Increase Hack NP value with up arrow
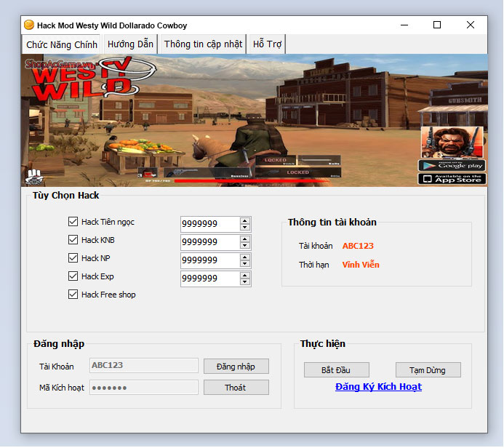504x448 pixels. pyautogui.click(x=245, y=257)
